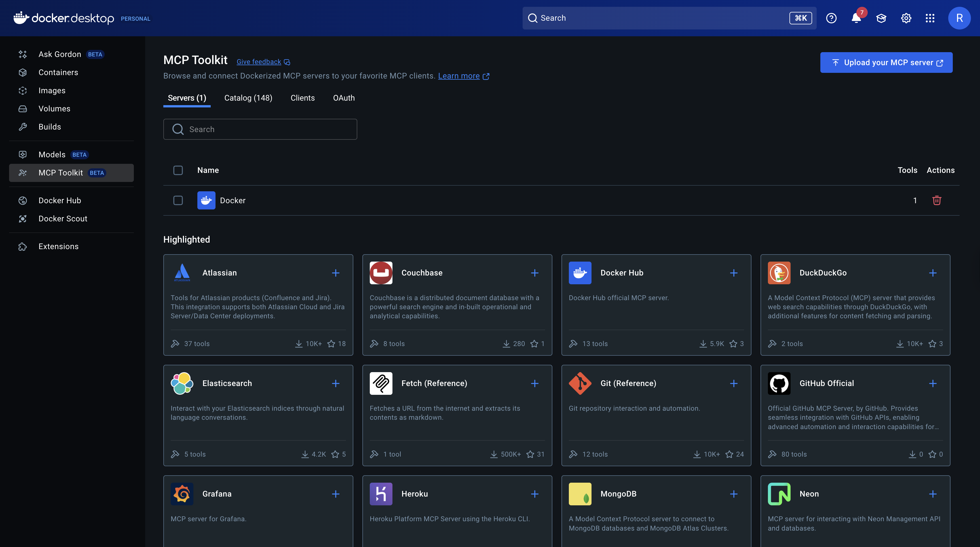
Task: Toggle the select-all checkbox above the server list
Action: pos(178,170)
